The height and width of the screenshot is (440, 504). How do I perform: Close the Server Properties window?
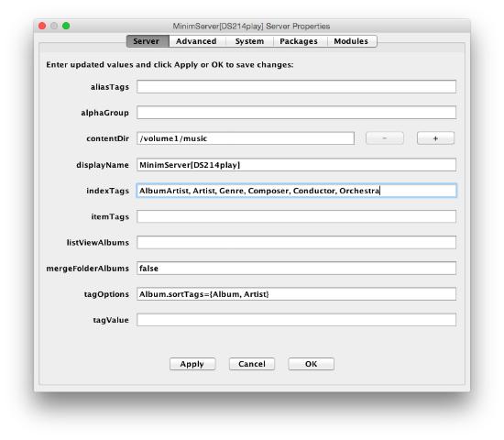click(42, 26)
